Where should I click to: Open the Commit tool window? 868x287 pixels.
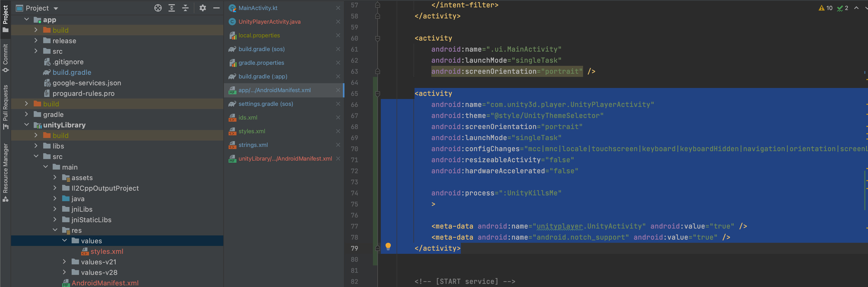(x=5, y=58)
